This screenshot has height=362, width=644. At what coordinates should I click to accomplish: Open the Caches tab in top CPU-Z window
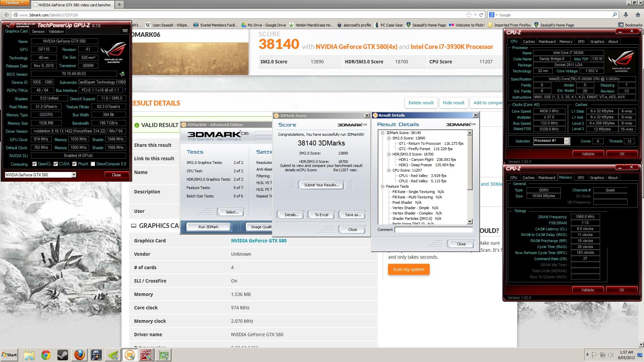529,42
